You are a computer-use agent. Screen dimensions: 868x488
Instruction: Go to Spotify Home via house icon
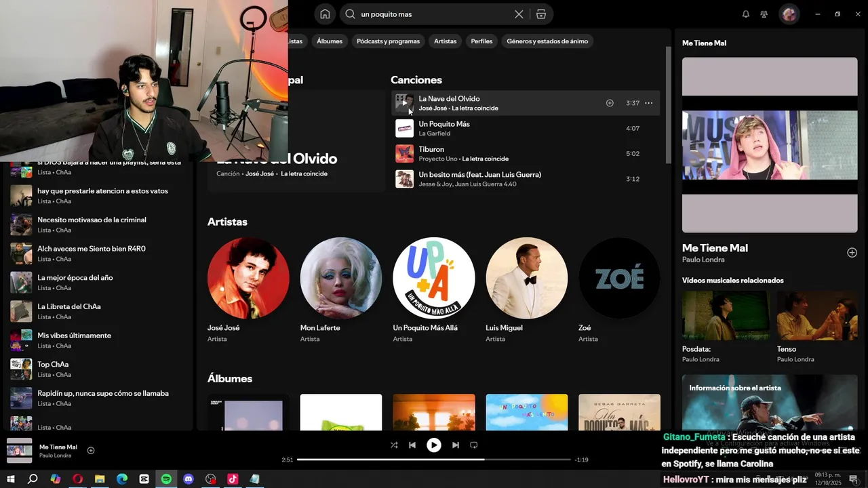pyautogui.click(x=325, y=14)
